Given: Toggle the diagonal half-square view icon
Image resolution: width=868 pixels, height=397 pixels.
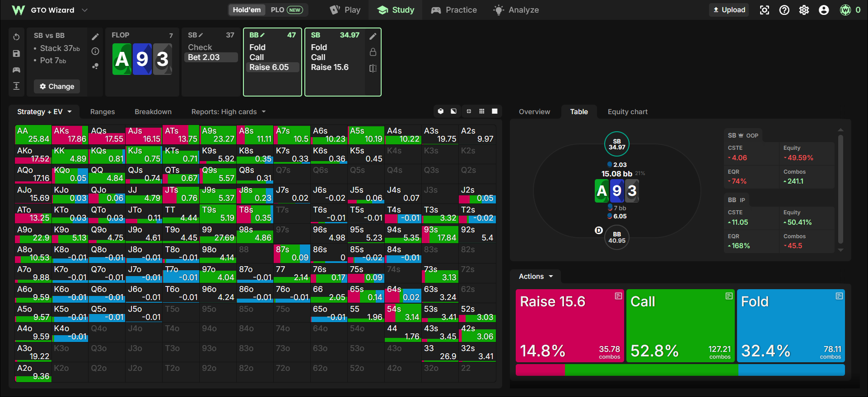Looking at the screenshot, I should click(x=453, y=111).
